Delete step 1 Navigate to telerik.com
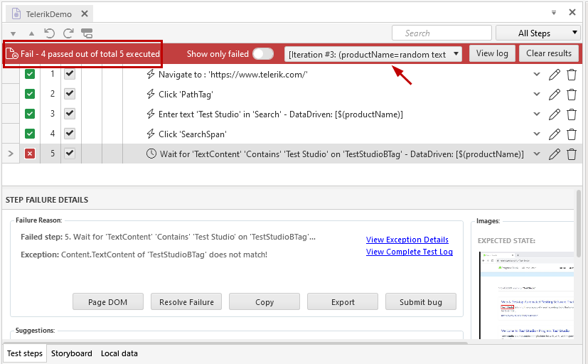The height and width of the screenshot is (364, 588). tap(572, 75)
